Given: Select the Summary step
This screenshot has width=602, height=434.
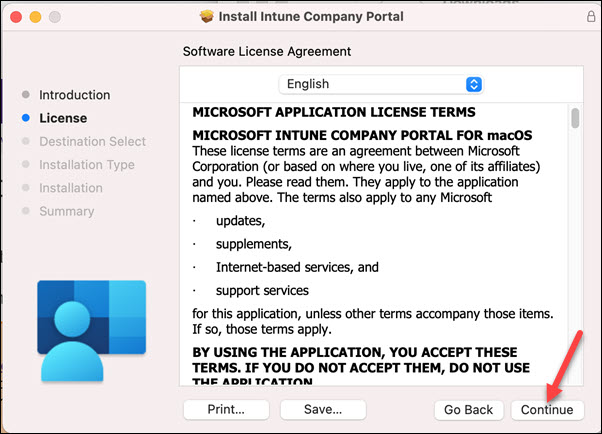Looking at the screenshot, I should pyautogui.click(x=67, y=211).
